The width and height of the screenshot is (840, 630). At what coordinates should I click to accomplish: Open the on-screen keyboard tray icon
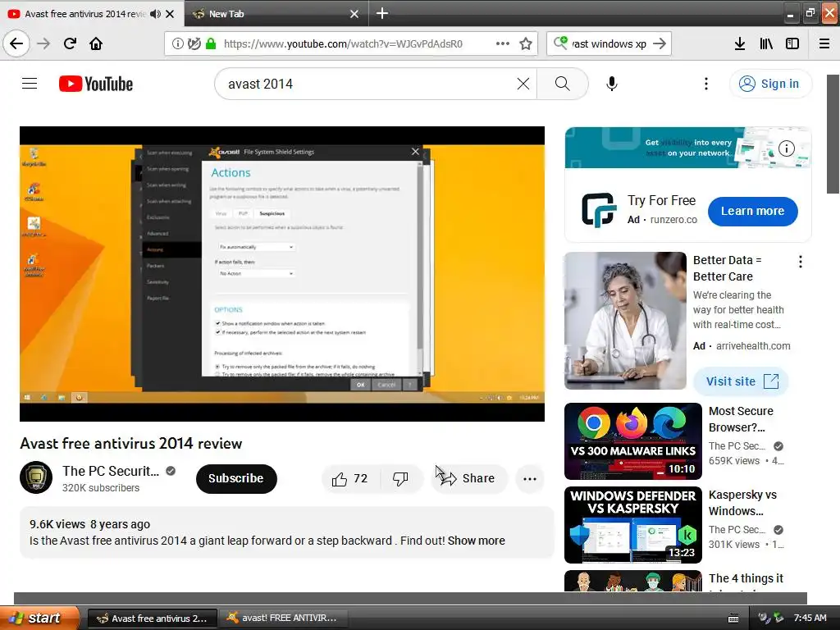pyautogui.click(x=733, y=619)
